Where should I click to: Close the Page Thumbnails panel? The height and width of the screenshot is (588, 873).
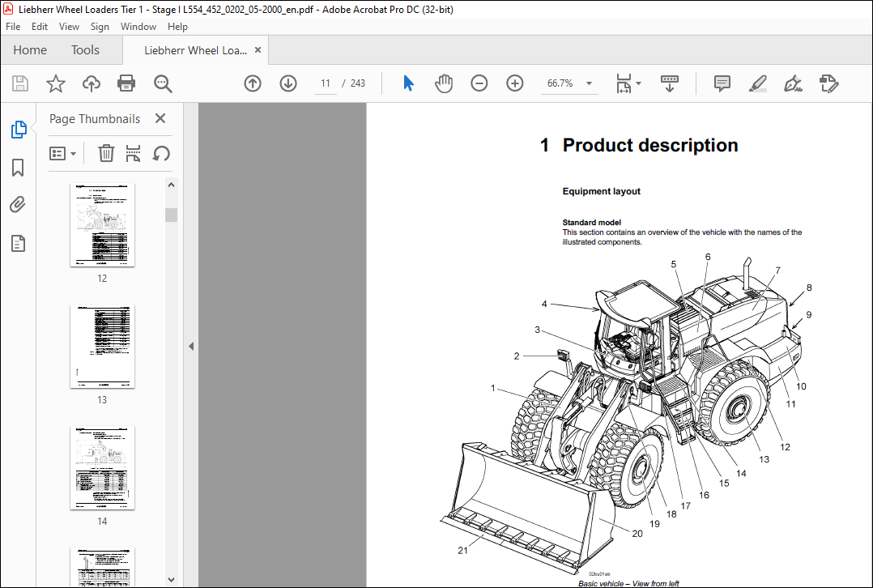tap(160, 118)
